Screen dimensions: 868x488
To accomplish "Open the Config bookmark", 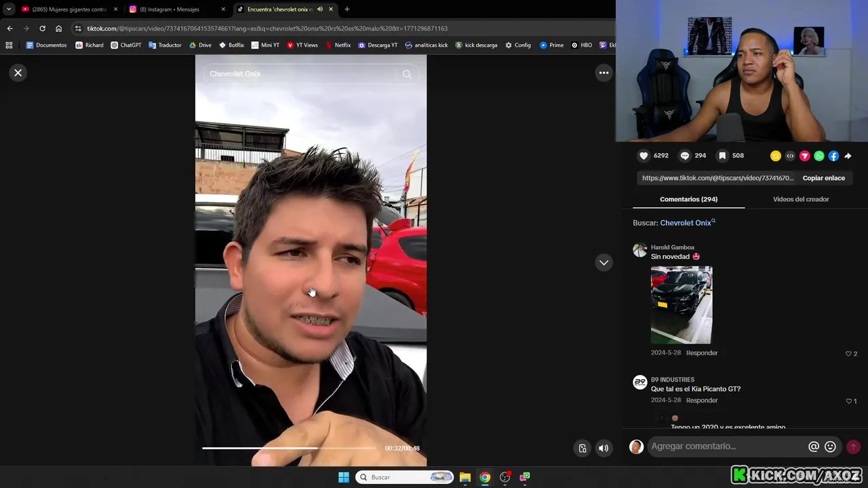I will [x=518, y=45].
